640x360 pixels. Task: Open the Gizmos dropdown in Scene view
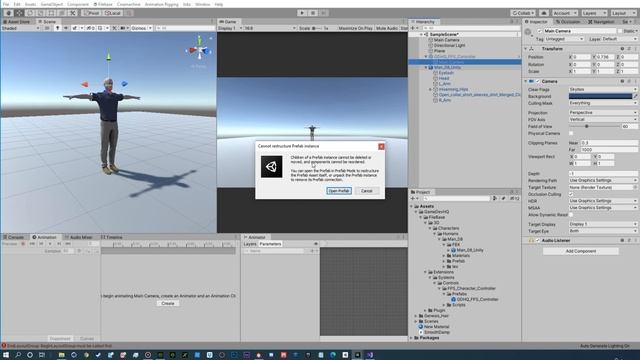142,28
